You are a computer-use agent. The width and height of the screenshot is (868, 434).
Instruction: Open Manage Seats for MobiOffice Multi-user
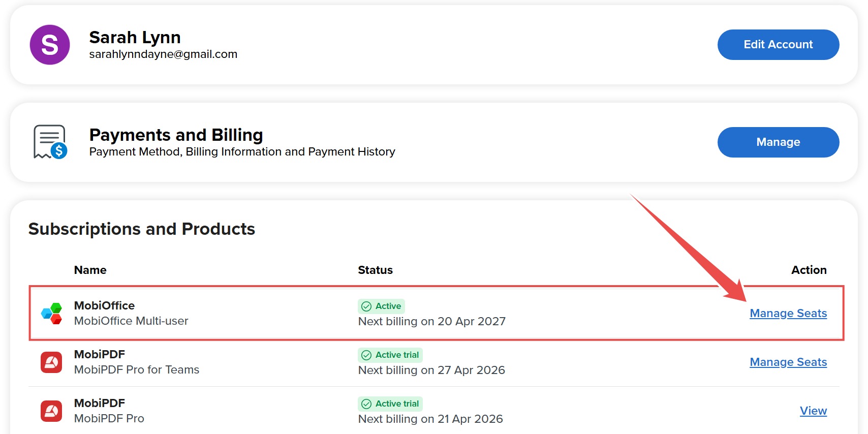[788, 313]
